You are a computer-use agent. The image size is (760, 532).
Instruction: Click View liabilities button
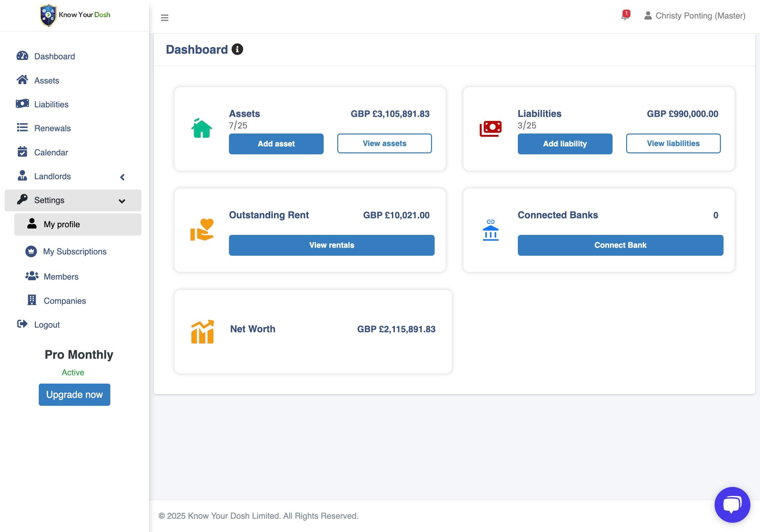[673, 143]
